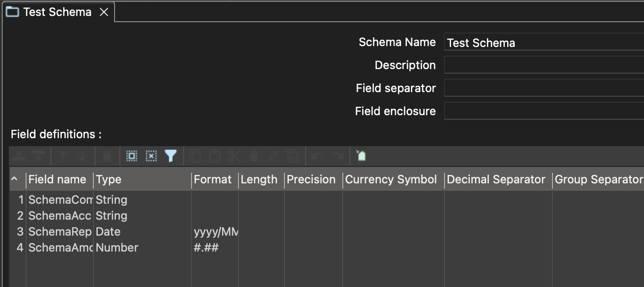The height and width of the screenshot is (287, 644).
Task: Click the Field enclosure input box
Action: 543,111
